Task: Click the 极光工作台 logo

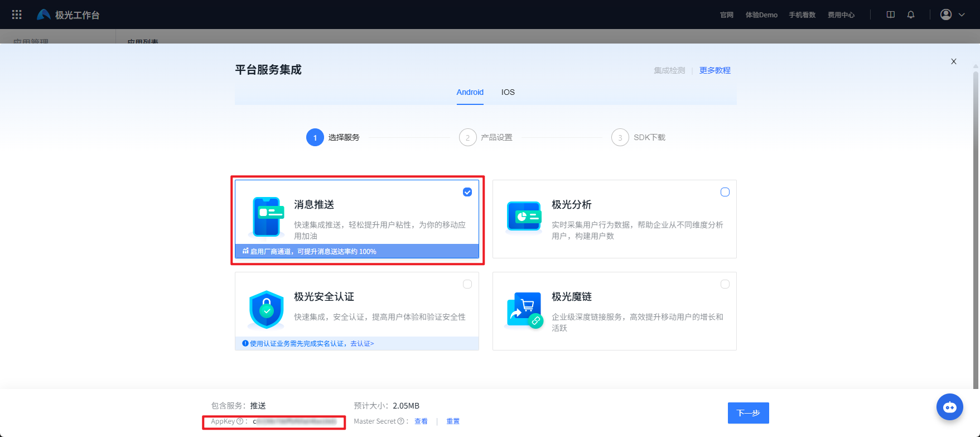Action: (68, 15)
